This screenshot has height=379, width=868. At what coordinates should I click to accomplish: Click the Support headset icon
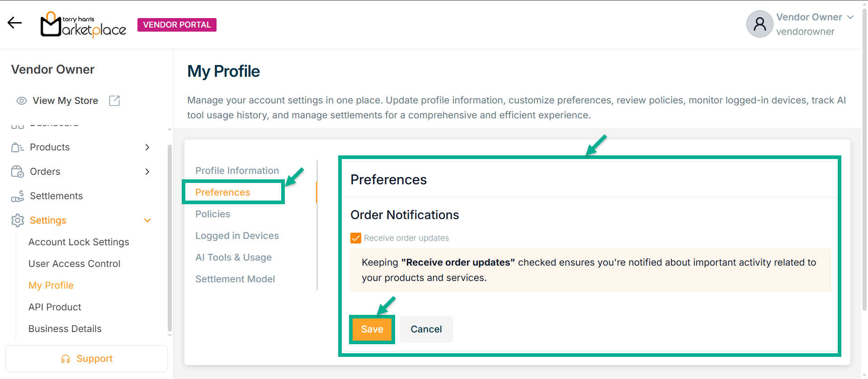(66, 359)
